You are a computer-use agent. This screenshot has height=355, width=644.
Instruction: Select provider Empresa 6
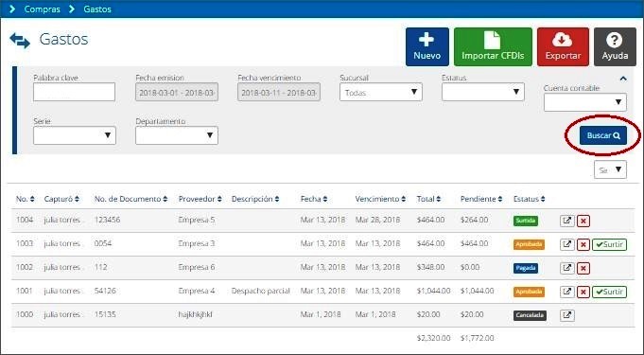tap(197, 267)
